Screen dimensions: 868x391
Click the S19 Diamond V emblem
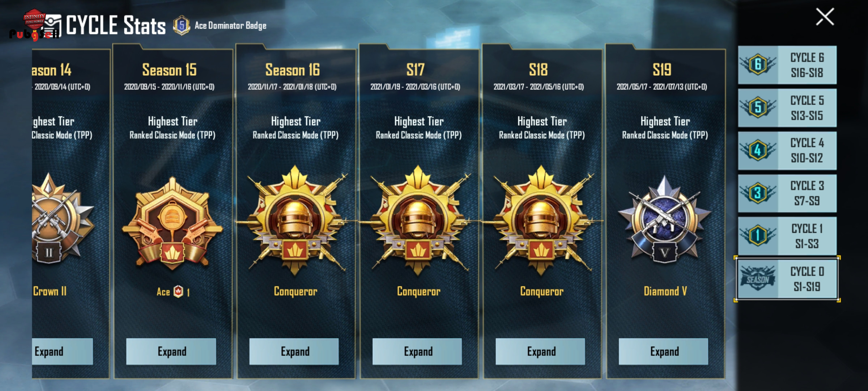click(x=664, y=220)
